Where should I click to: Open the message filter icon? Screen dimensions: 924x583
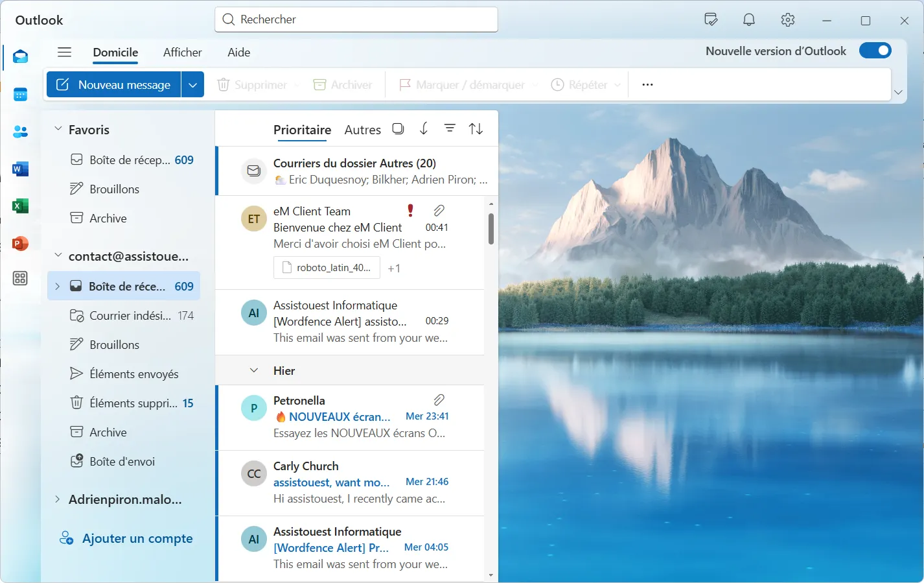tap(450, 128)
